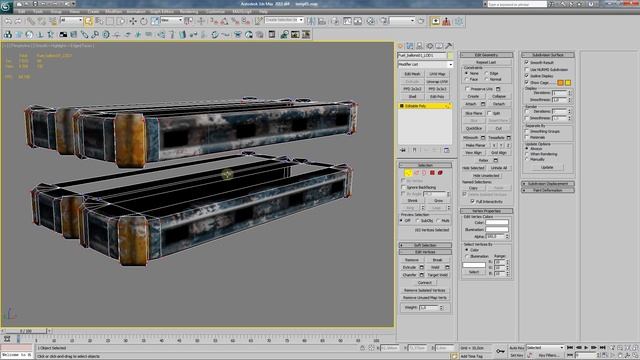Viewport: 640px width, 360px height.
Task: Enable Preserve UVs checkbox
Action: tap(468, 89)
